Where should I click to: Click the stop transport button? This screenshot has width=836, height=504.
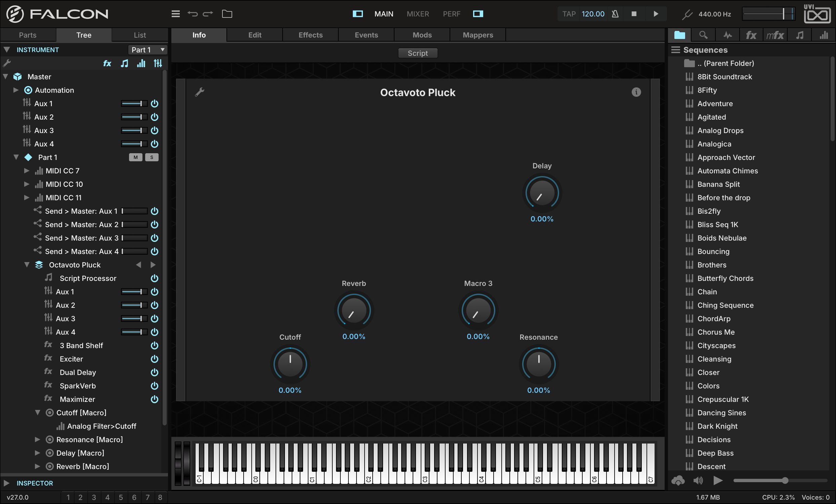click(634, 14)
